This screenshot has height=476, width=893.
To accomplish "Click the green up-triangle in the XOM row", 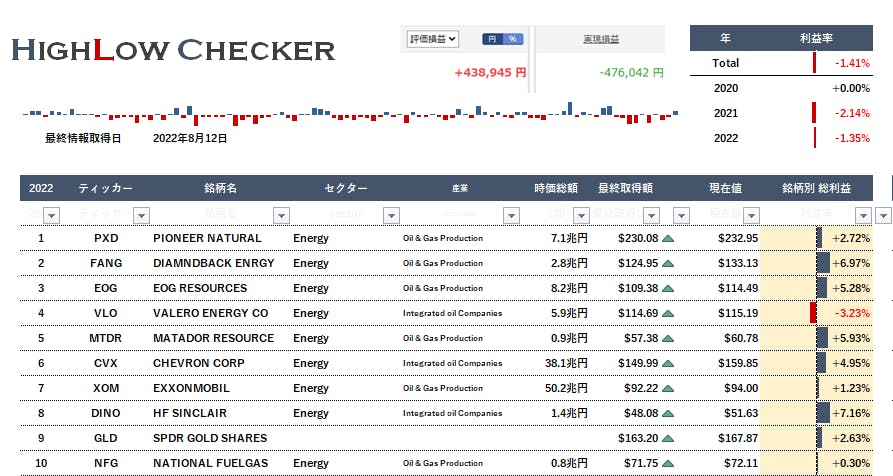I will pyautogui.click(x=668, y=388).
